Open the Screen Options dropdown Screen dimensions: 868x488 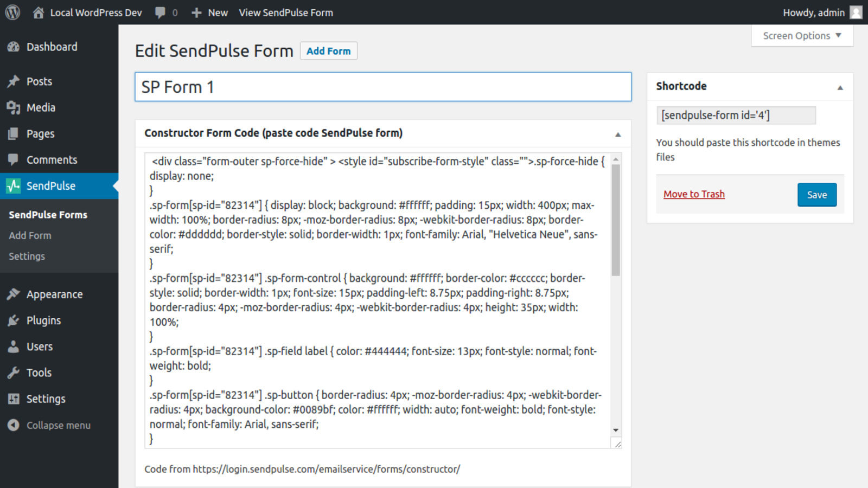801,36
